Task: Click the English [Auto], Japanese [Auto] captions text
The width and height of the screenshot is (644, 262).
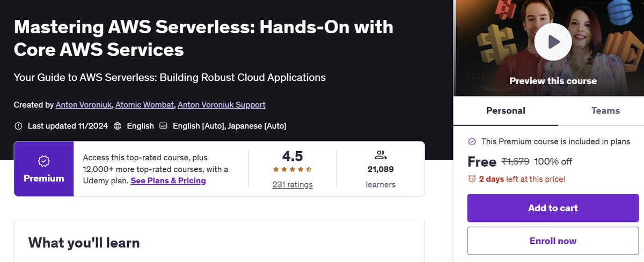Action: 229,126
